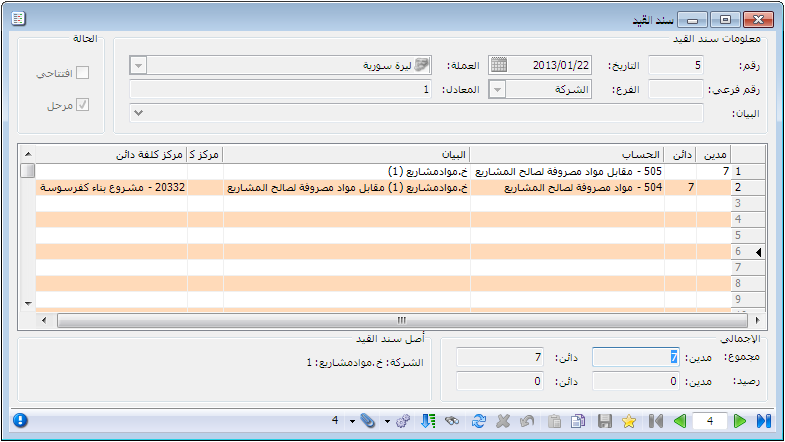Click credit value 7 in row 2
Image resolution: width=785 pixels, height=442 pixels.
tap(681, 188)
